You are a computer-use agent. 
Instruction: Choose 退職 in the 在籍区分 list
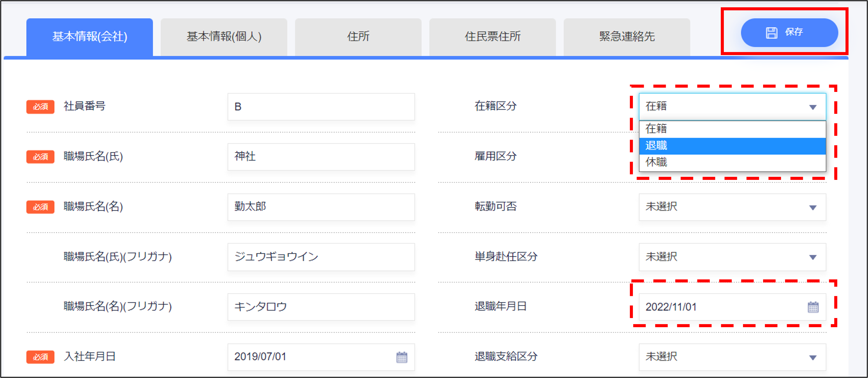[732, 146]
